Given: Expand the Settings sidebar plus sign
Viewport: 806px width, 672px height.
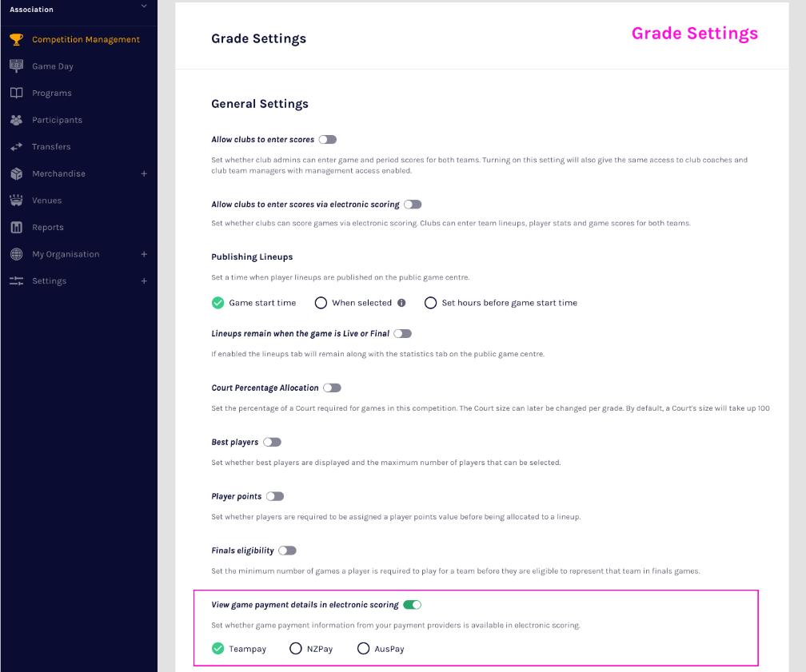Looking at the screenshot, I should click(x=144, y=281).
